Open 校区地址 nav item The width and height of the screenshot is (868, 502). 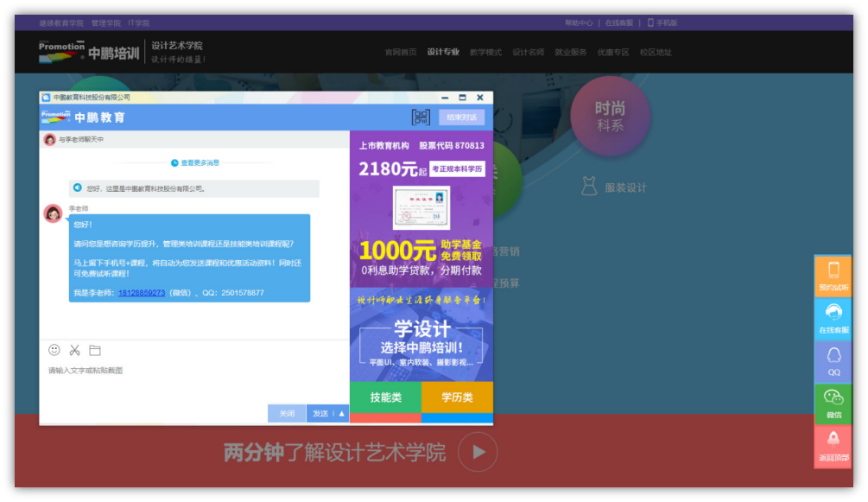(x=656, y=52)
